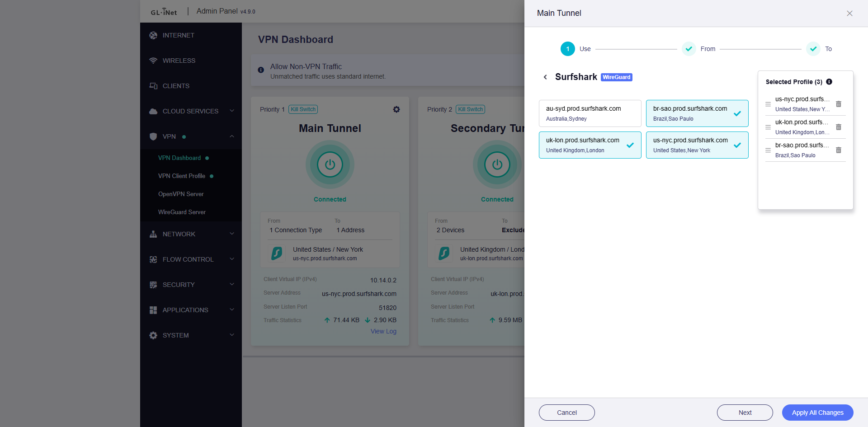This screenshot has height=427, width=868.
Task: Expand CLOUD SERVICES menu
Action: [x=191, y=111]
